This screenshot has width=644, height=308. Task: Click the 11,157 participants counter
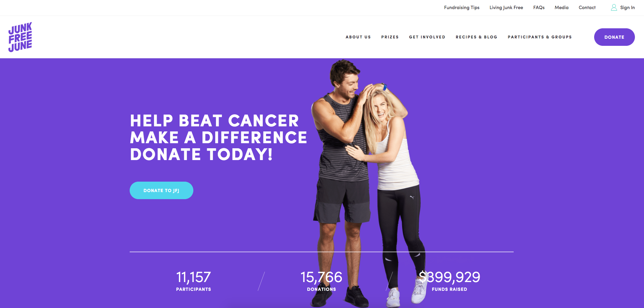194,281
